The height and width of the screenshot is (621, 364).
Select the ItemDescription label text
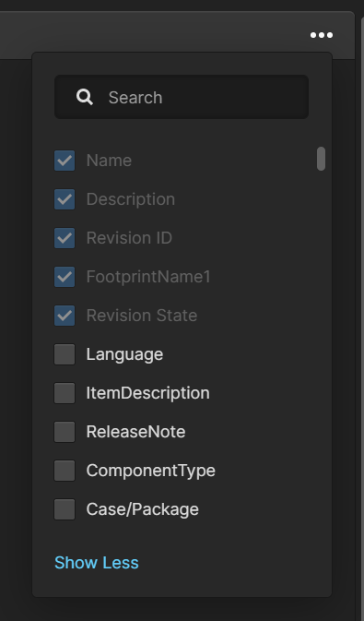[148, 393]
